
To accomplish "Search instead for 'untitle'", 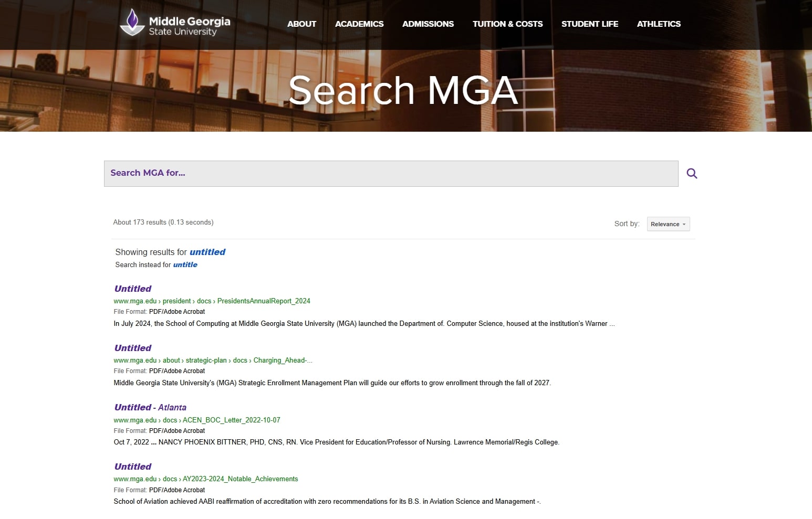I will pos(185,264).
